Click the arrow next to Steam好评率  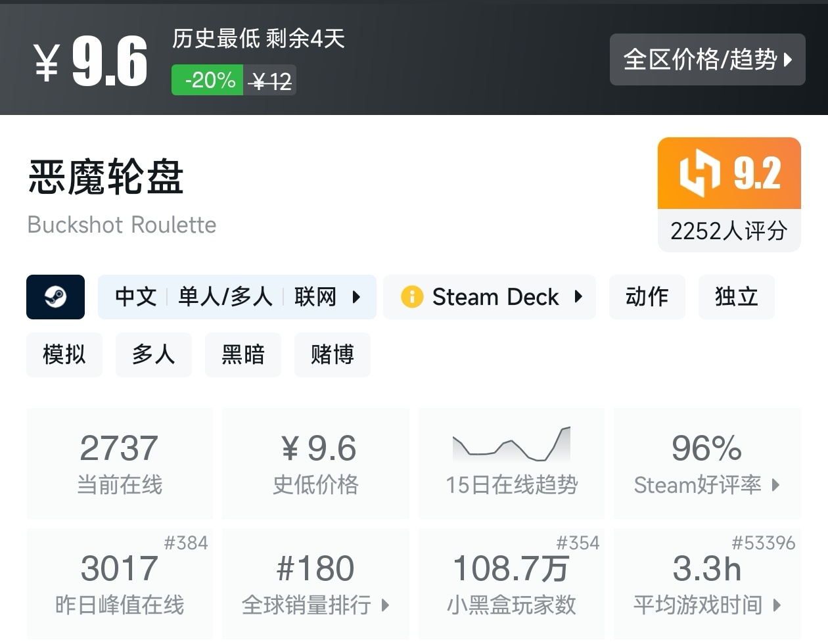pyautogui.click(x=775, y=485)
